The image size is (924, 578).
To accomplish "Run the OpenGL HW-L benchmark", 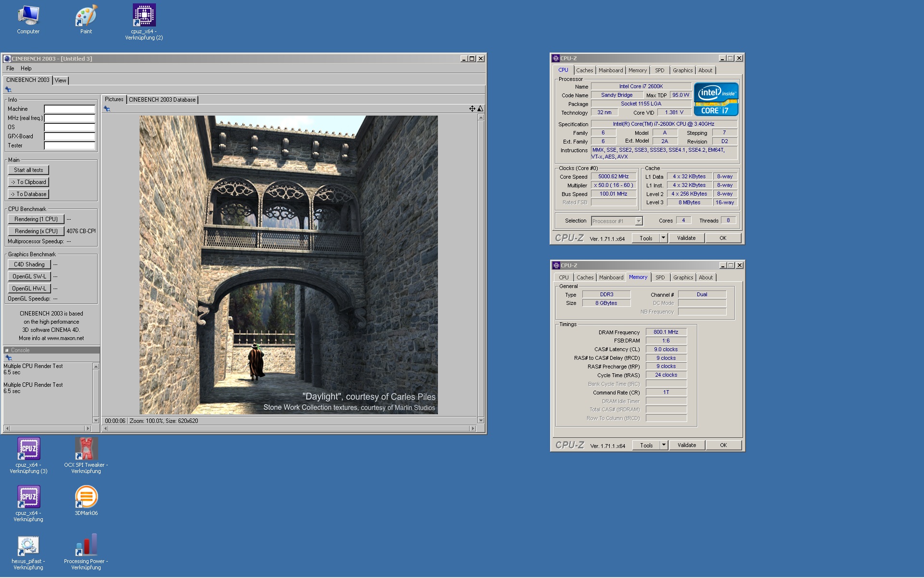I will 29,289.
